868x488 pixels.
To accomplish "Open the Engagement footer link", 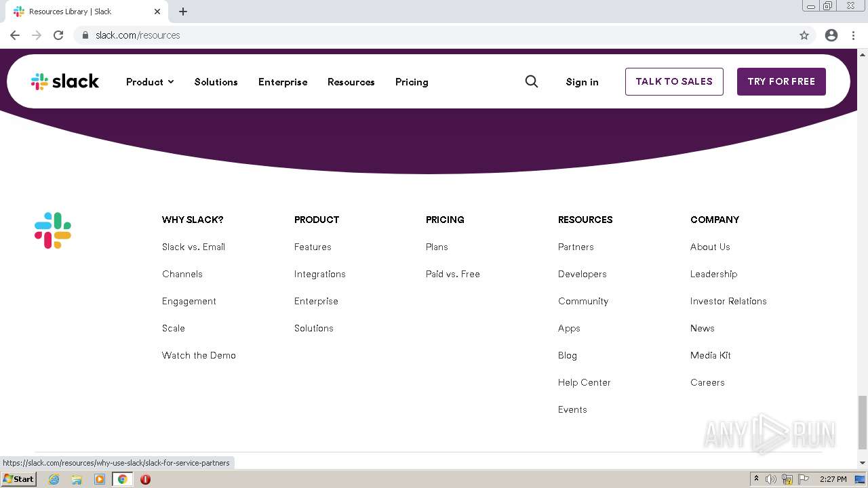I will pos(189,301).
